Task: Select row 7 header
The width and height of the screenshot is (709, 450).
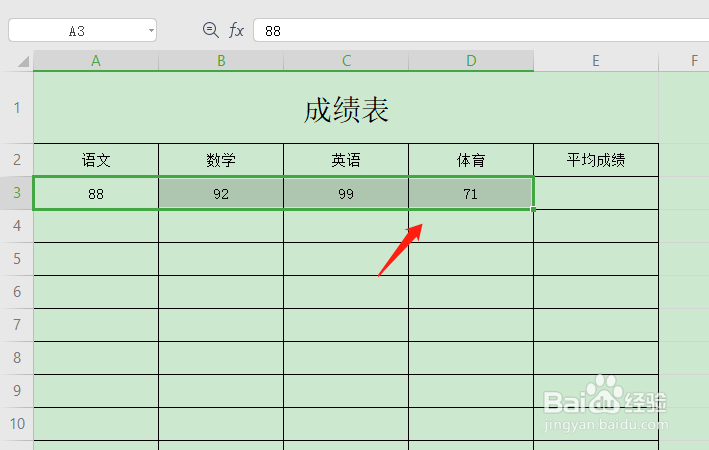Action: [17, 325]
